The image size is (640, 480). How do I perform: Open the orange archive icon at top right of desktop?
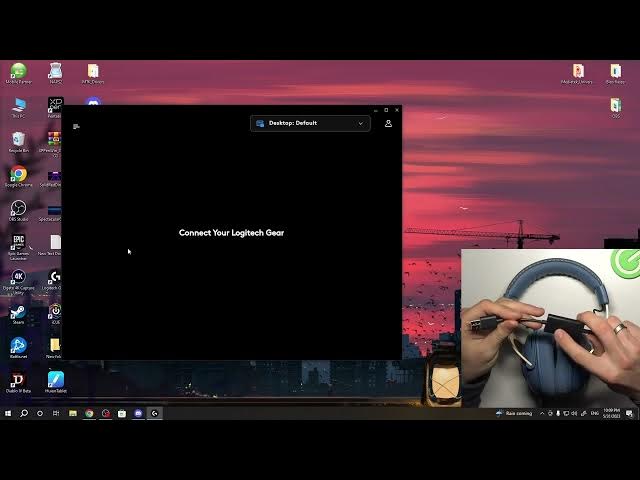(x=577, y=73)
